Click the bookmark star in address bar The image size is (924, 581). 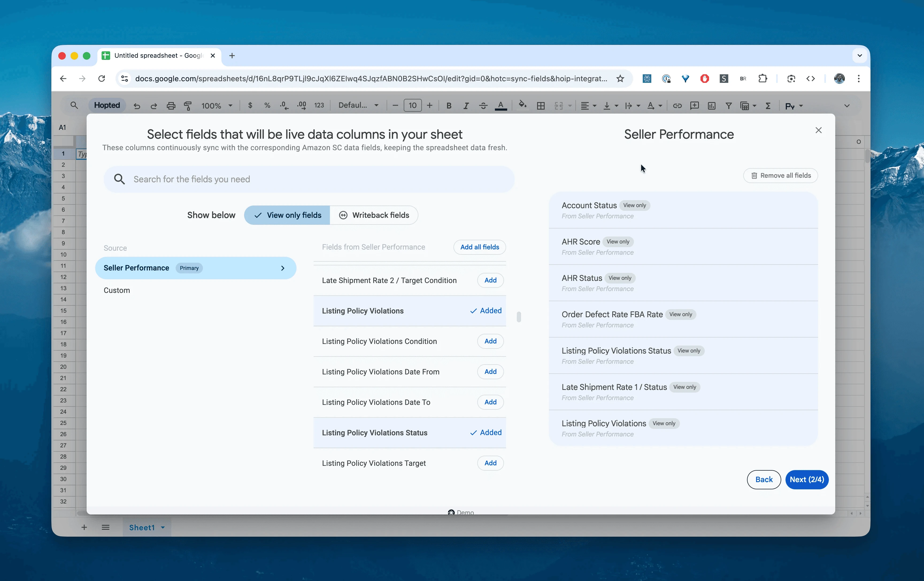click(620, 79)
